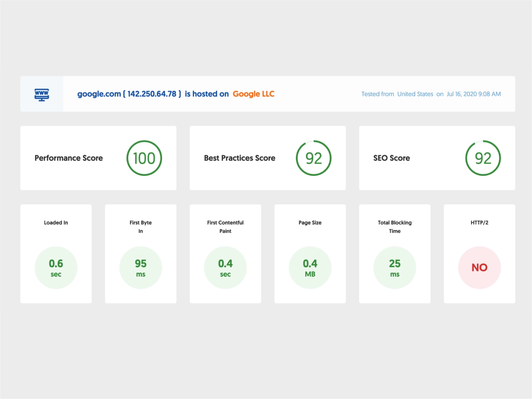Image resolution: width=532 pixels, height=399 pixels.
Task: Click the red HTTP/2 NO badge
Action: click(x=479, y=268)
